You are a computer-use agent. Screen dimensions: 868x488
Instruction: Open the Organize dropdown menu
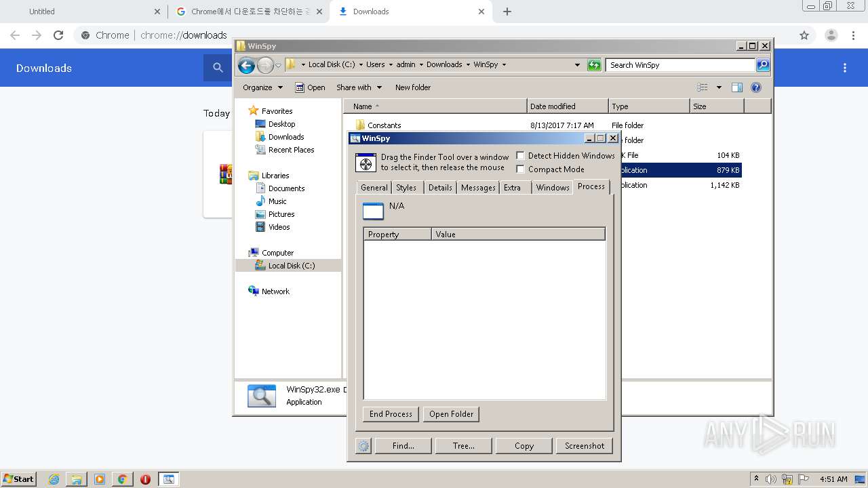(x=262, y=87)
